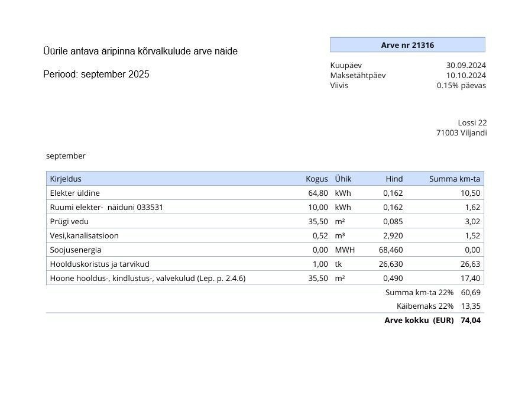Select the 'Elekter üldine' row description
The width and height of the screenshot is (512, 420).
click(x=74, y=193)
